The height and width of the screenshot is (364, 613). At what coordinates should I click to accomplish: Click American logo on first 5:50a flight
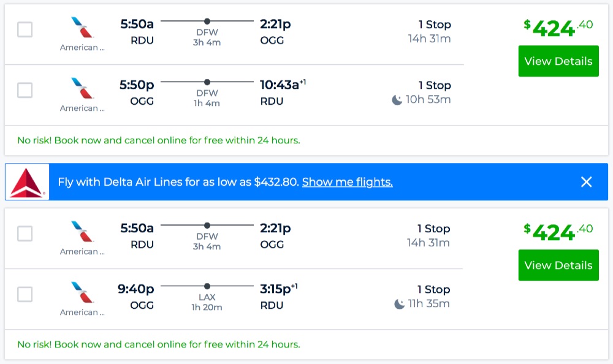click(82, 28)
